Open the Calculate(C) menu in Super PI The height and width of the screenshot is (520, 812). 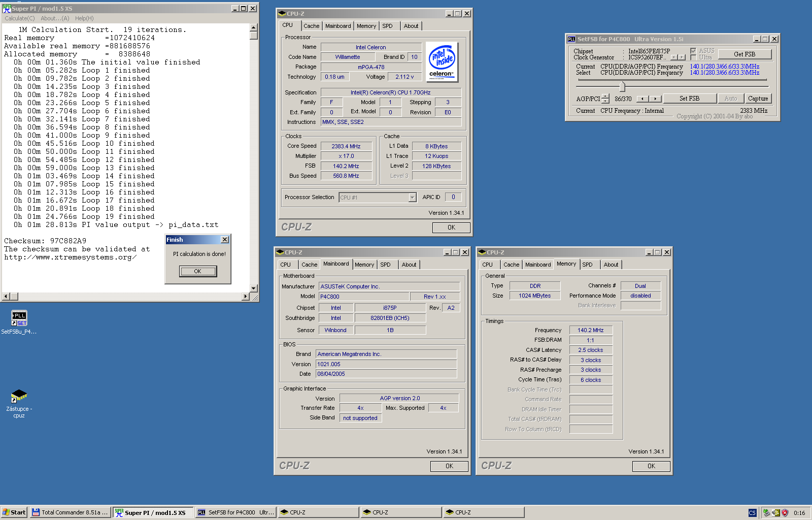pos(20,18)
